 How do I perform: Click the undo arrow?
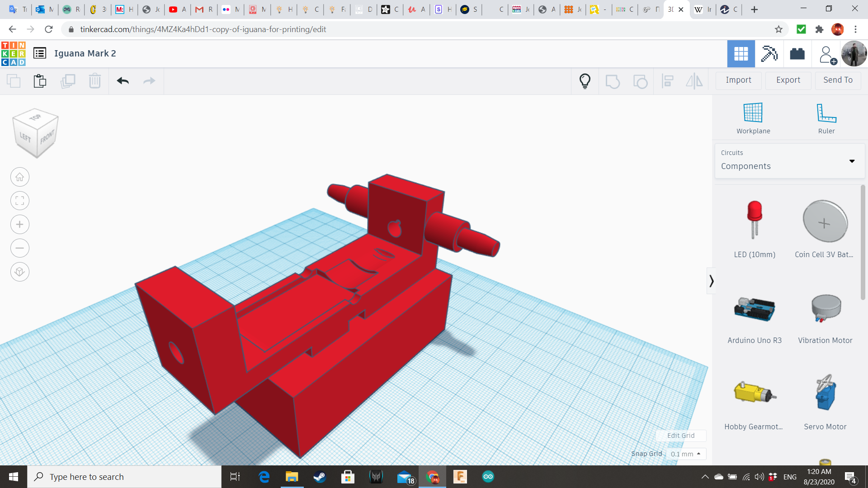coord(123,81)
